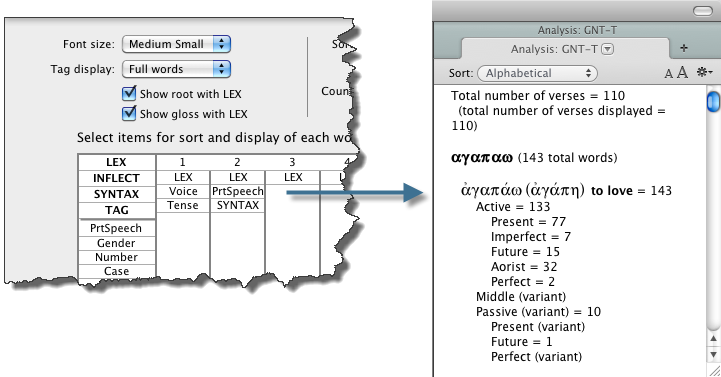Open the Font size dropdown
Screen dimensions: 721x377
176,44
